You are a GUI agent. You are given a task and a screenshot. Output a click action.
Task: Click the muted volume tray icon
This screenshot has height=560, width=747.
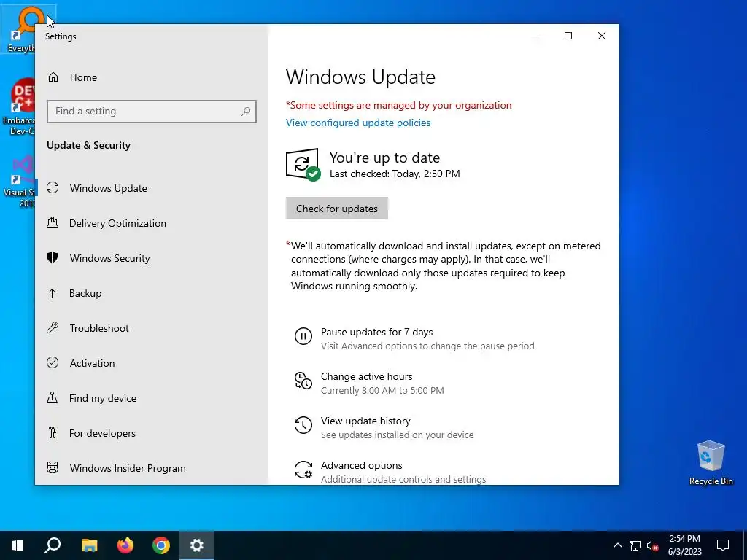tap(653, 545)
